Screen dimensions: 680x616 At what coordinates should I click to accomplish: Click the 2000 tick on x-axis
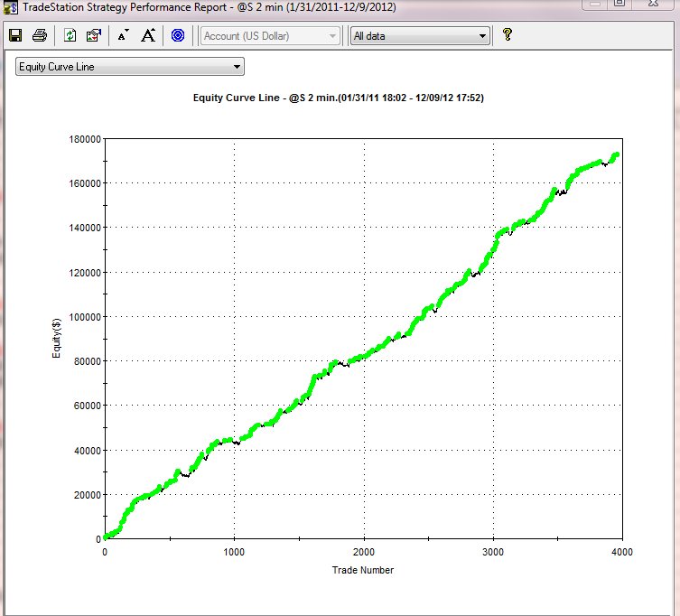point(363,552)
